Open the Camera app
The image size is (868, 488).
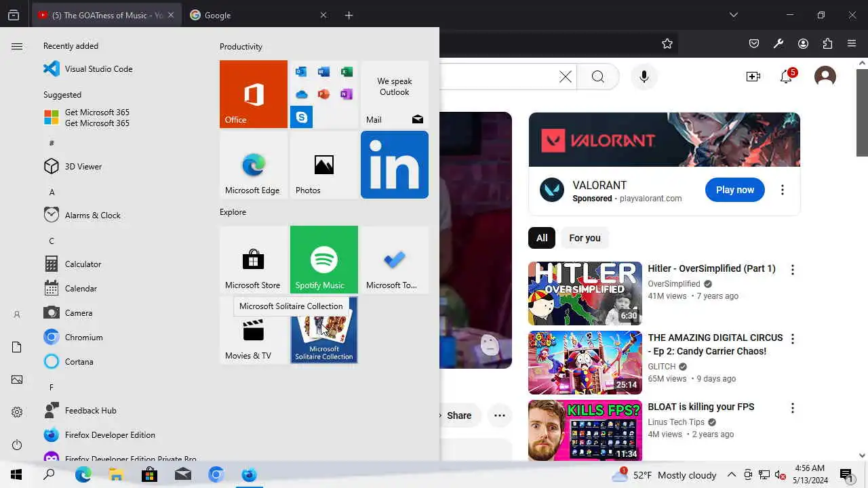[x=68, y=312]
